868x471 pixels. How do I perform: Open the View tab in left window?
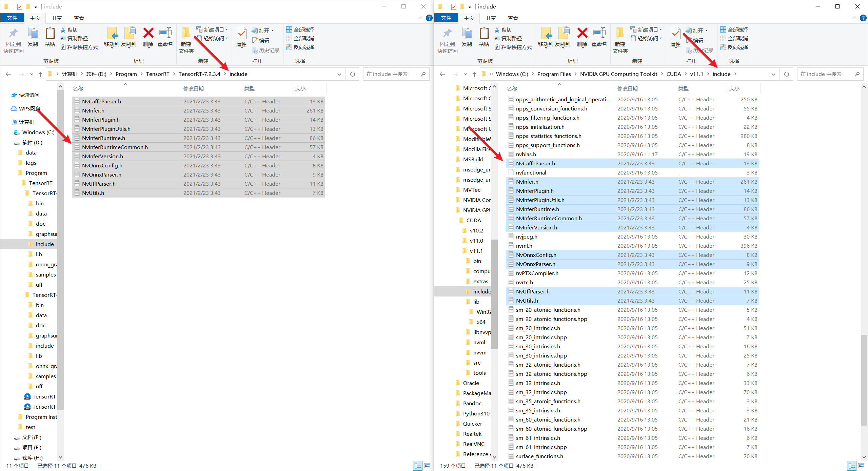(x=79, y=18)
